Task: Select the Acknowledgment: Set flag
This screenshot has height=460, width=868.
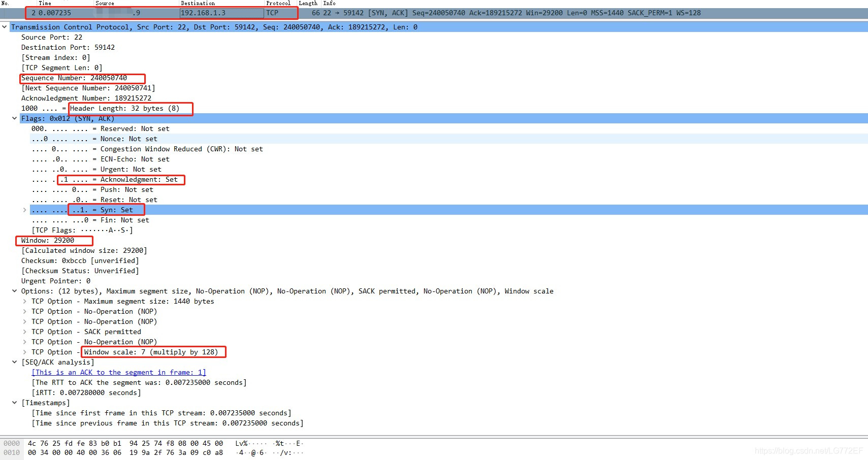Action: tap(105, 179)
